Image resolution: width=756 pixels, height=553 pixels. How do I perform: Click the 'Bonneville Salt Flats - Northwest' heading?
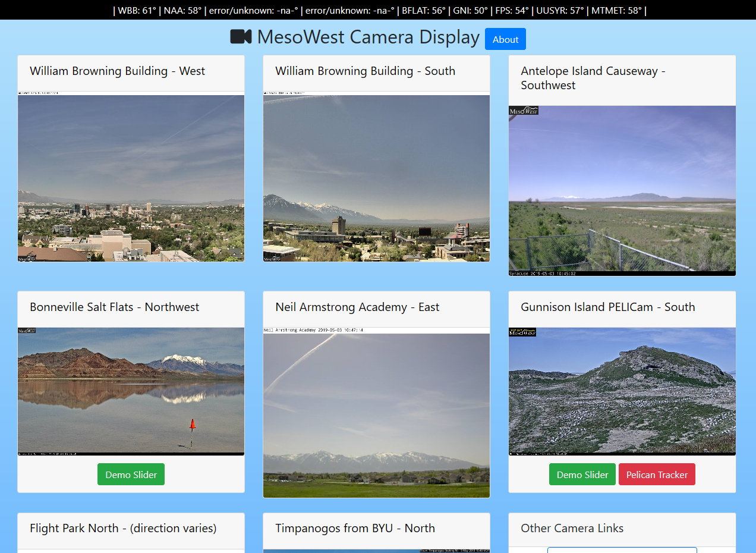pos(114,307)
